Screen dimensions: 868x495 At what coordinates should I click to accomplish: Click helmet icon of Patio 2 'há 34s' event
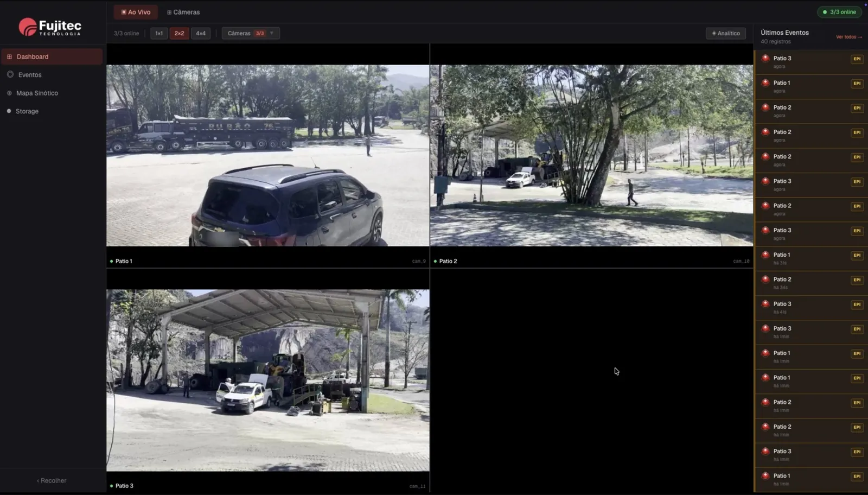point(765,280)
